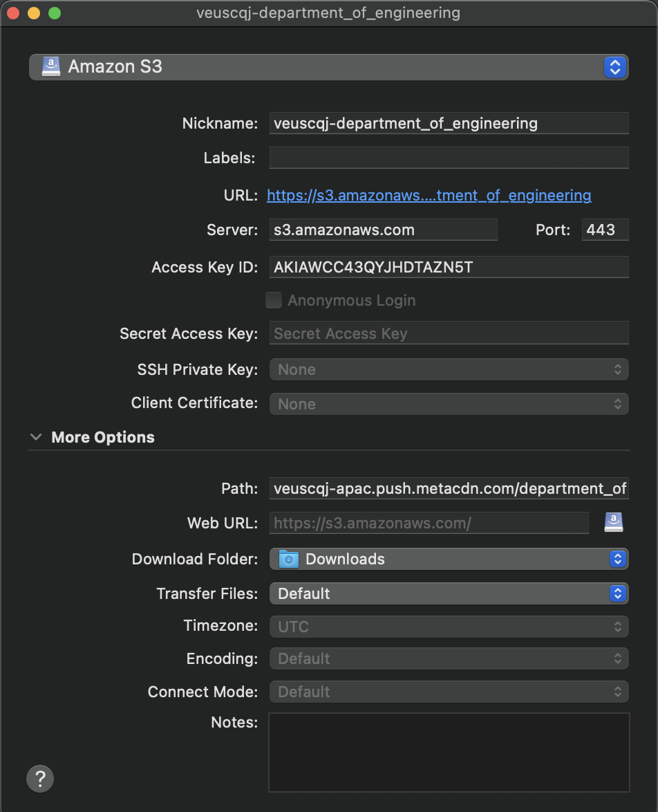Click the blue arrows on protocol selector
The width and height of the screenshot is (658, 812).
click(x=615, y=67)
